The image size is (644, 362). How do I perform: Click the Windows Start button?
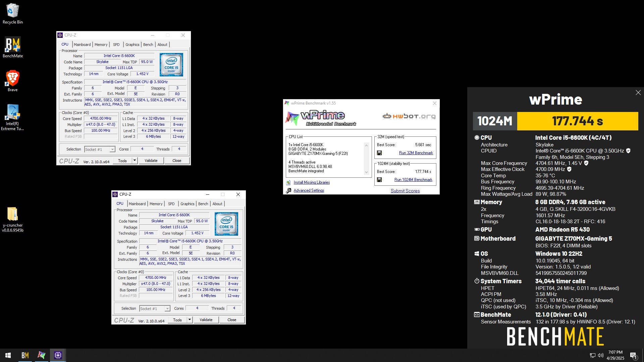[8, 355]
